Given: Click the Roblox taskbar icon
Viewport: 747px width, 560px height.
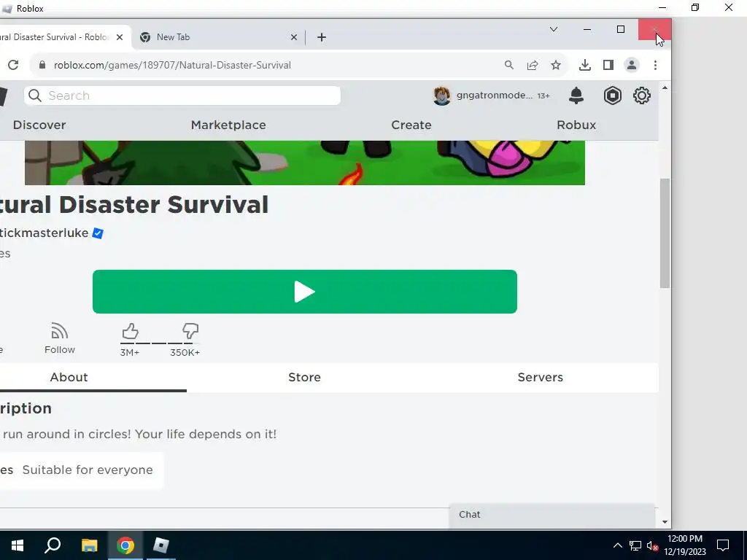Looking at the screenshot, I should (160, 545).
